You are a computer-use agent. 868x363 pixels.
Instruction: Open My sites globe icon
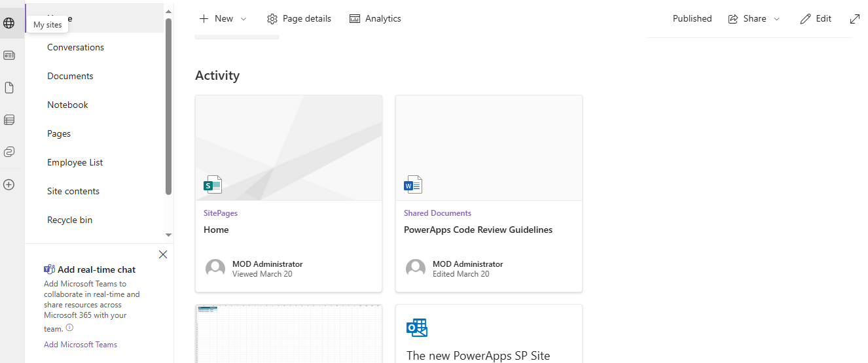click(9, 24)
